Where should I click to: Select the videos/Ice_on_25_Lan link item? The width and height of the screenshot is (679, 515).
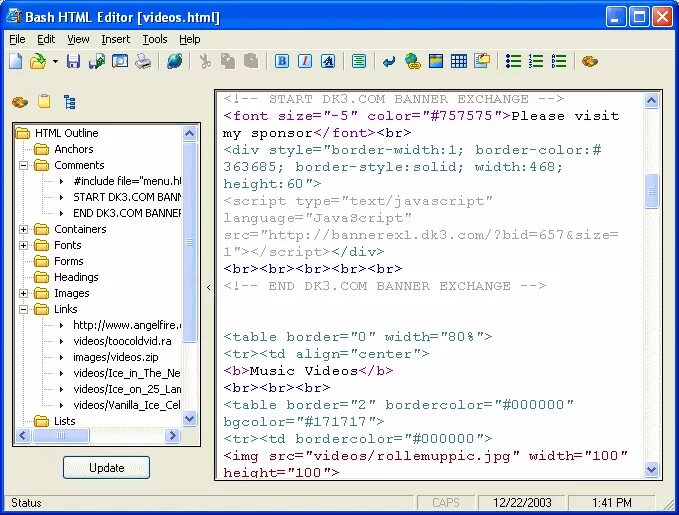127,389
